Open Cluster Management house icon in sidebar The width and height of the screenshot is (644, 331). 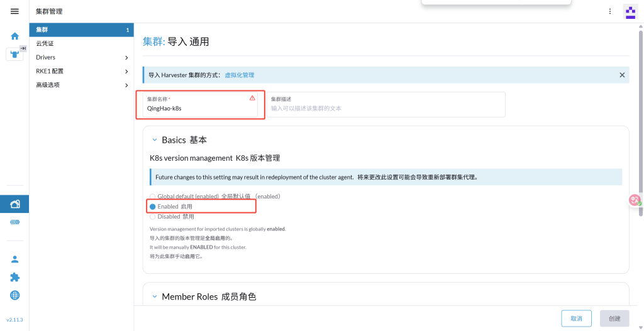click(14, 203)
